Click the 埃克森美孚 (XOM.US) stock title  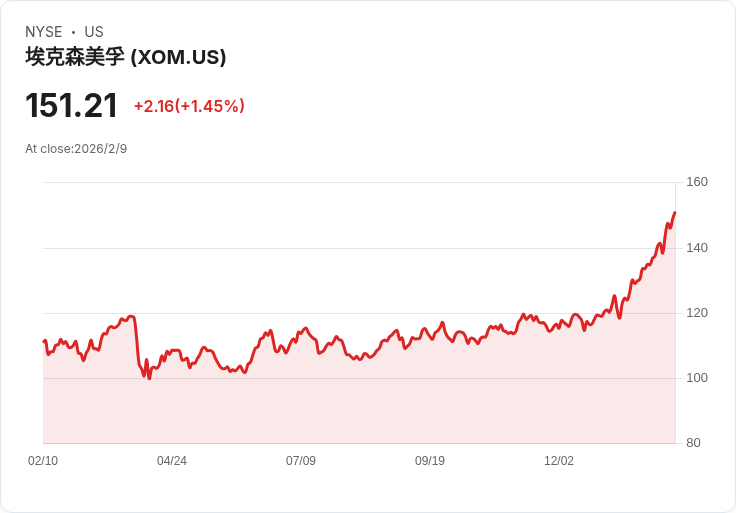point(126,57)
